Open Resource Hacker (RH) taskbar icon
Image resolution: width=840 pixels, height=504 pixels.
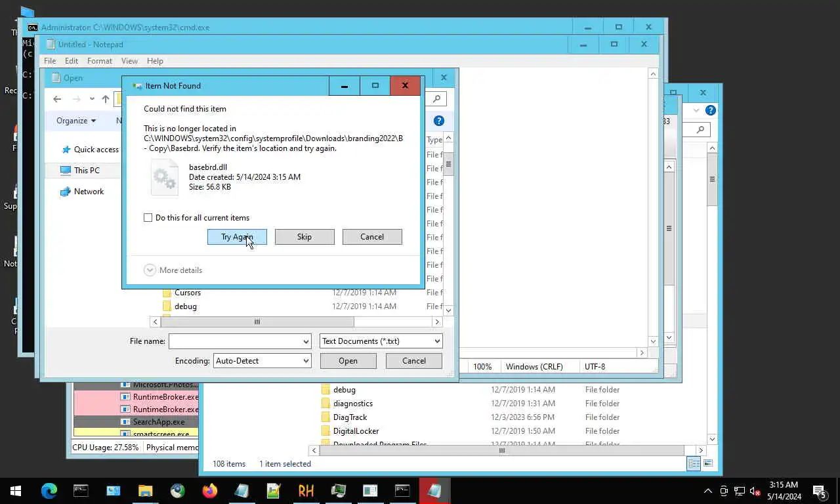pos(306,490)
